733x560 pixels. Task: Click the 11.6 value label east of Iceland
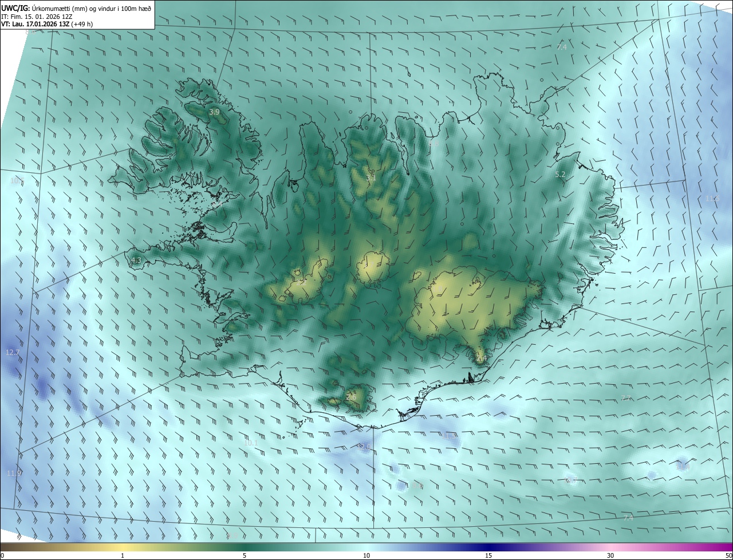pyautogui.click(x=712, y=198)
